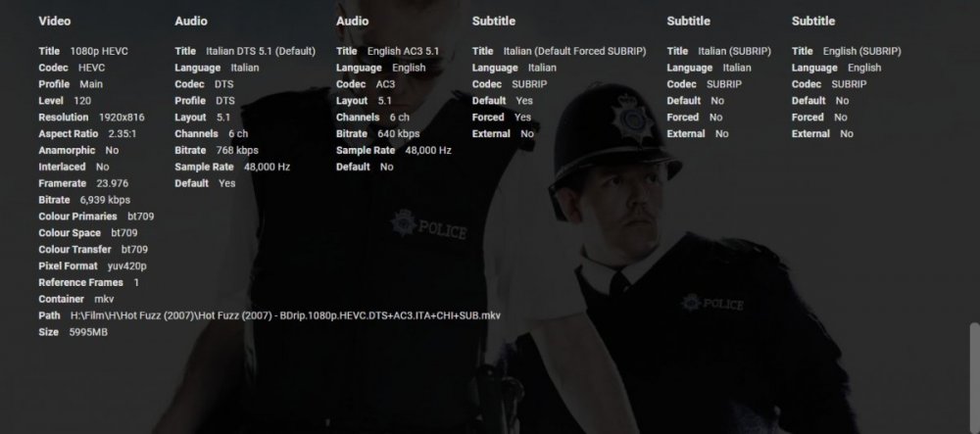The height and width of the screenshot is (434, 980).
Task: Click the "Colour Space" label
Action: pyautogui.click(x=70, y=233)
